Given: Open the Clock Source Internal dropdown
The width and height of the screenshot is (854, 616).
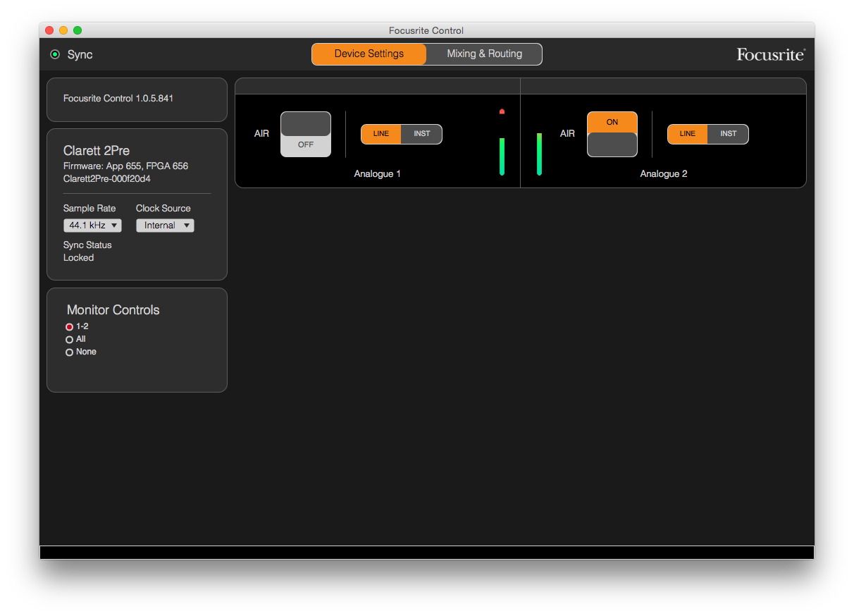Looking at the screenshot, I should click(165, 226).
